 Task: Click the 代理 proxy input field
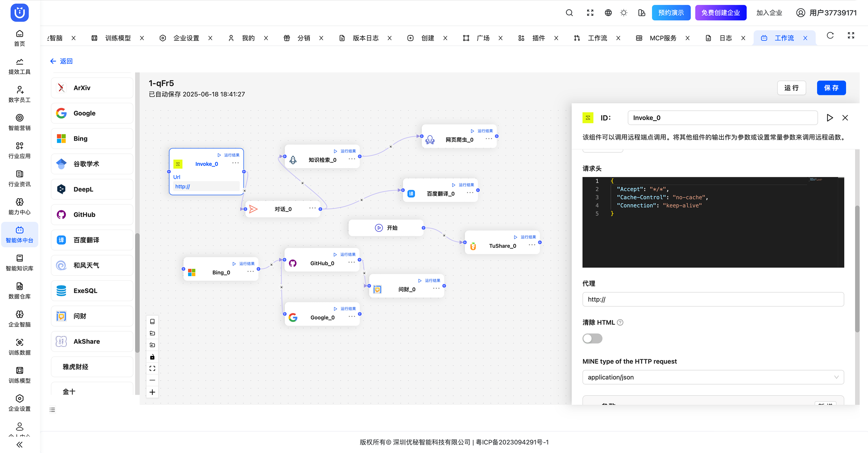click(x=713, y=299)
